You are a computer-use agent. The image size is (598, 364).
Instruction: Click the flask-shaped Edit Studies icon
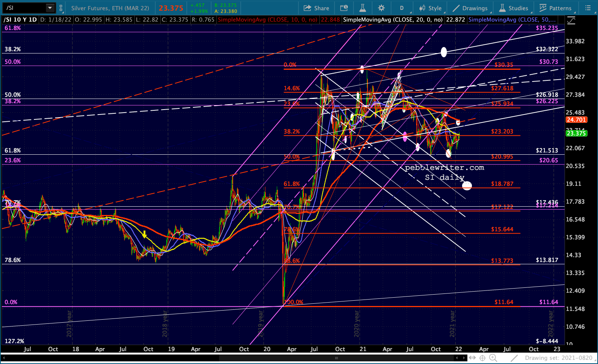(x=363, y=8)
